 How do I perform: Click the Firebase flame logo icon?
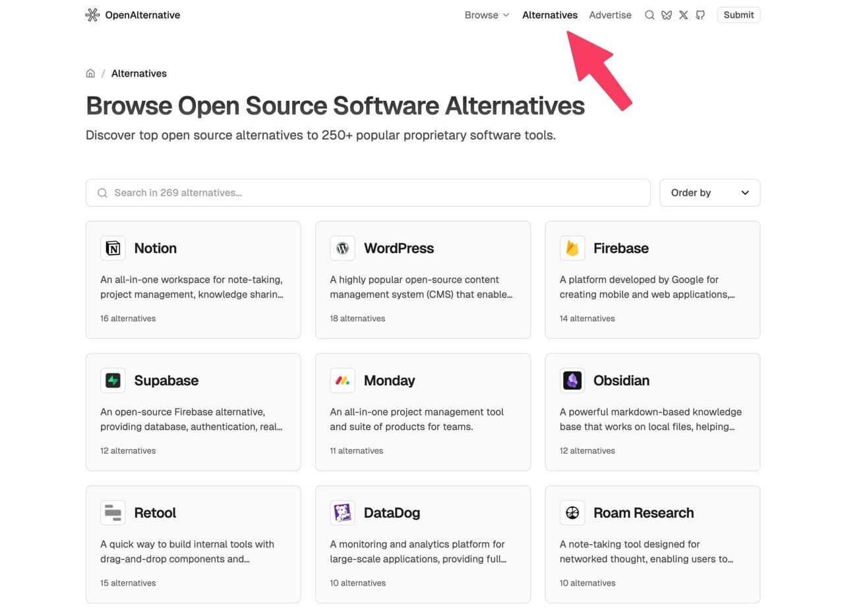click(x=572, y=248)
